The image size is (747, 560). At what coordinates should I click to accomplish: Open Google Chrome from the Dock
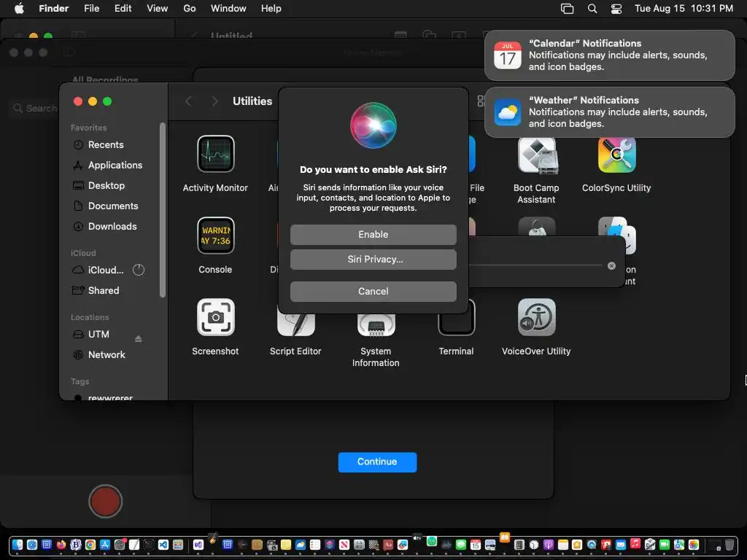point(90,545)
